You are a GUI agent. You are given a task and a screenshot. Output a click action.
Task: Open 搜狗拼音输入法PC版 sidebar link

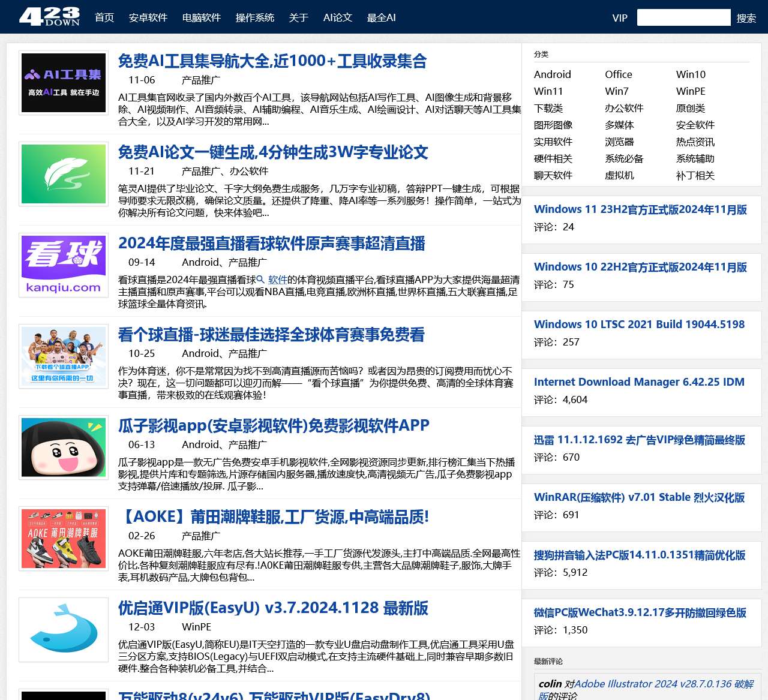point(640,555)
